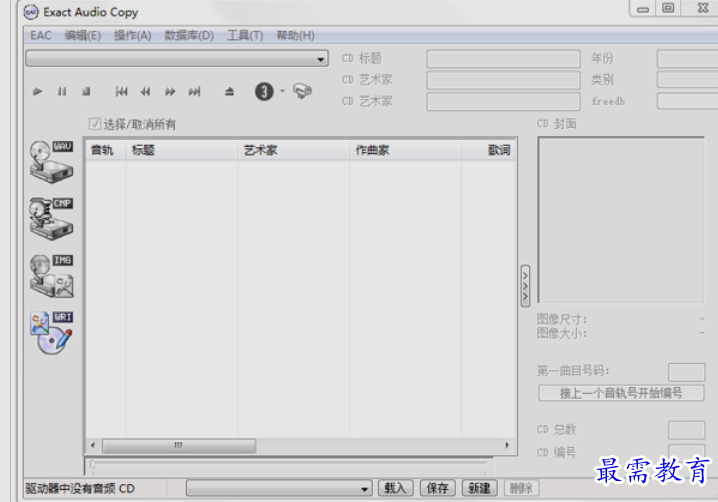Sort by the 标题 column header
This screenshot has height=502, width=718.
[182, 150]
